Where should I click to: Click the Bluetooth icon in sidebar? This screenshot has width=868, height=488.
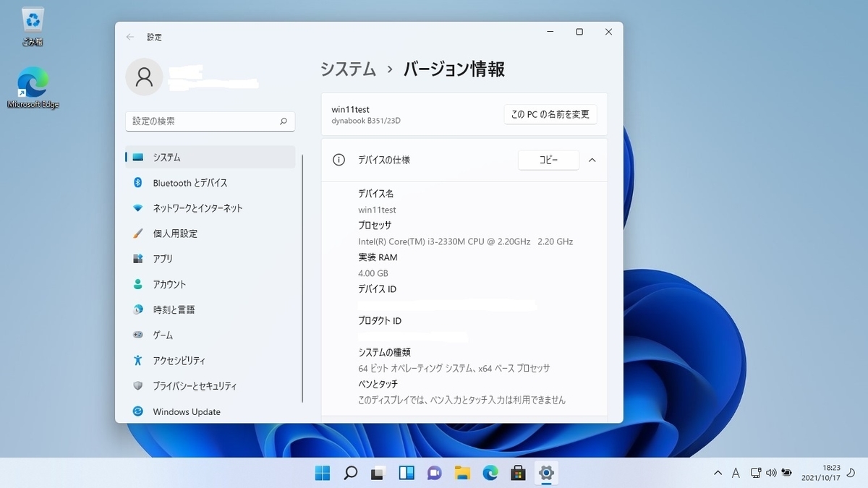click(x=138, y=183)
